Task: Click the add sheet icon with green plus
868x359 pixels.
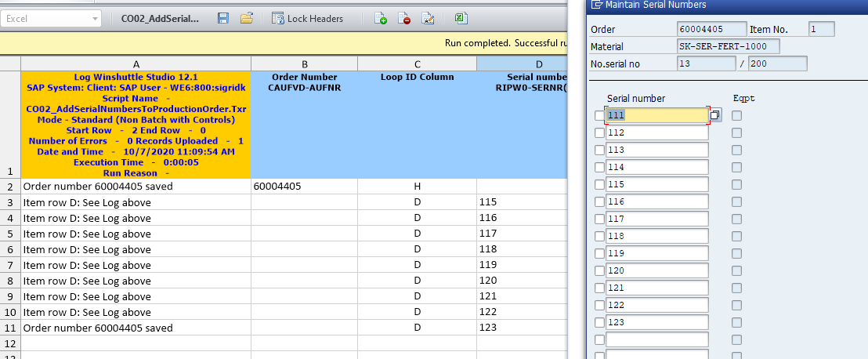Action: tap(381, 18)
